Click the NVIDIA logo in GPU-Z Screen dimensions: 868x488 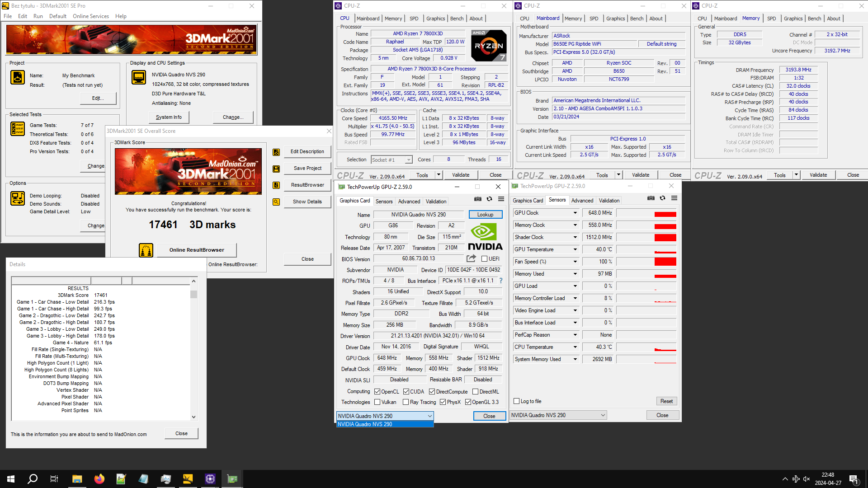click(485, 237)
